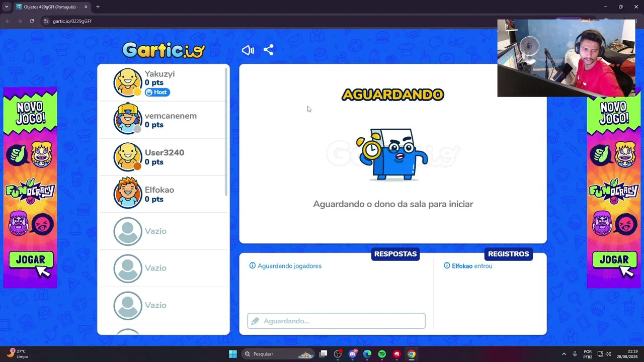Click the NOVO JOGO! banner in left ad
Image resolution: width=644 pixels, height=362 pixels.
click(30, 113)
